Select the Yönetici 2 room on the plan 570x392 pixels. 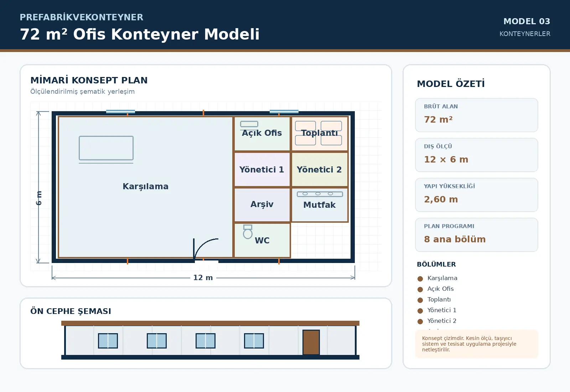(x=320, y=169)
